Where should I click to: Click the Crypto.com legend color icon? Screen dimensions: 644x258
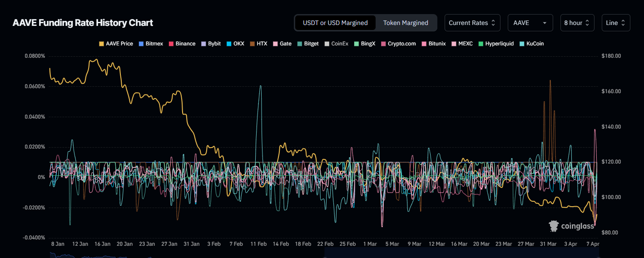click(x=383, y=44)
